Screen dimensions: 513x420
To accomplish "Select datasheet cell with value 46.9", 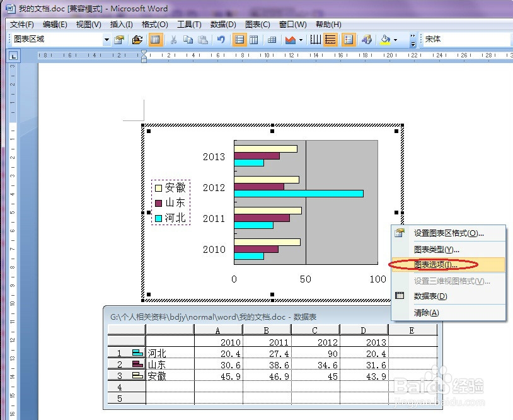I will point(267,376).
